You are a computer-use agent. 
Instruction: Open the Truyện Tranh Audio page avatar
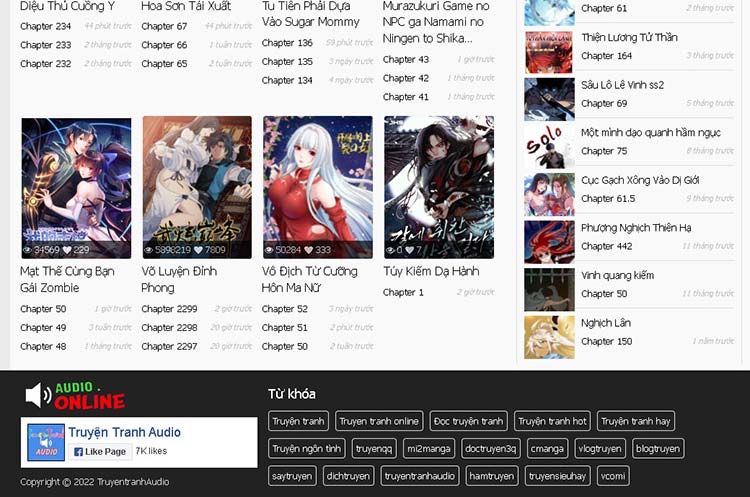46,442
